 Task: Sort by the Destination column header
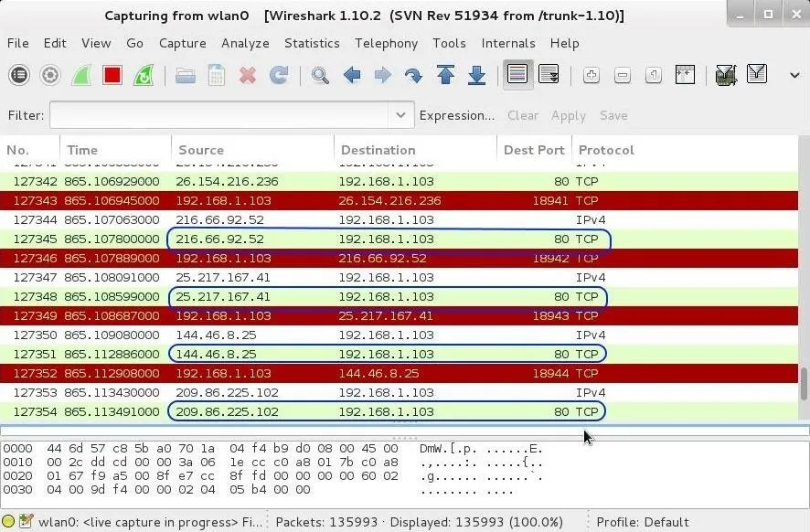tap(415, 150)
